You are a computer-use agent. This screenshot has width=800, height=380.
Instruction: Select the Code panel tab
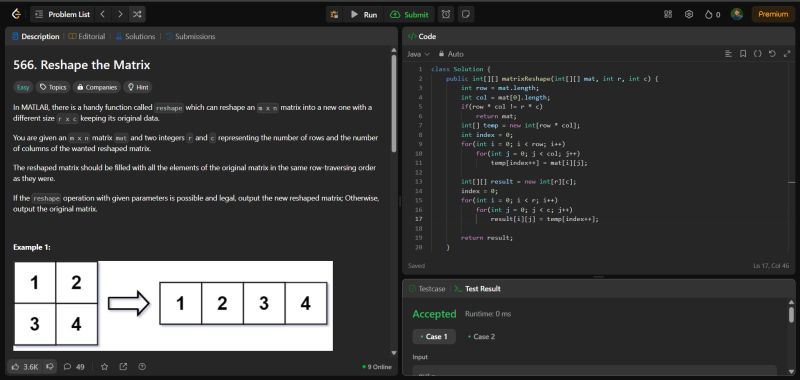tap(422, 36)
